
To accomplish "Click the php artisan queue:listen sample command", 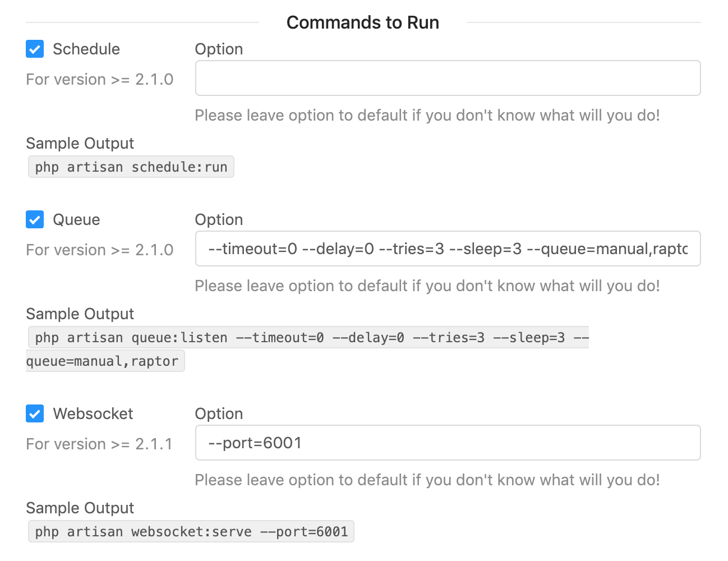I will (307, 337).
